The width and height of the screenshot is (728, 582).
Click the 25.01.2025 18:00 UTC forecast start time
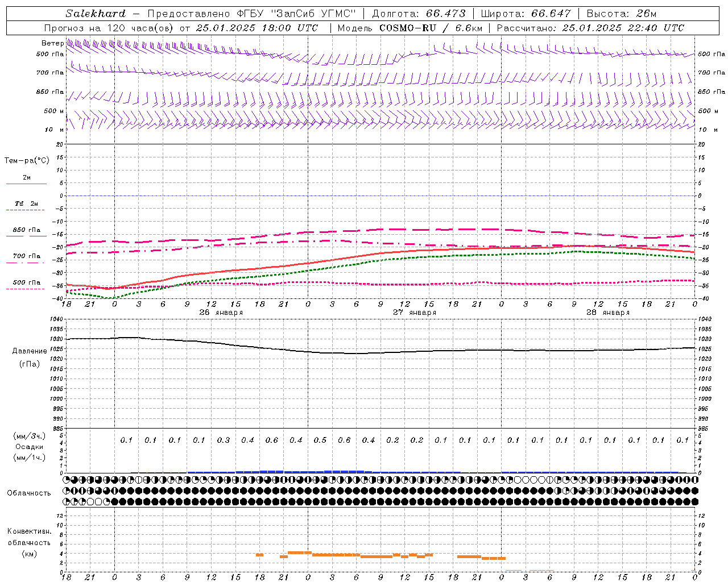257,28
